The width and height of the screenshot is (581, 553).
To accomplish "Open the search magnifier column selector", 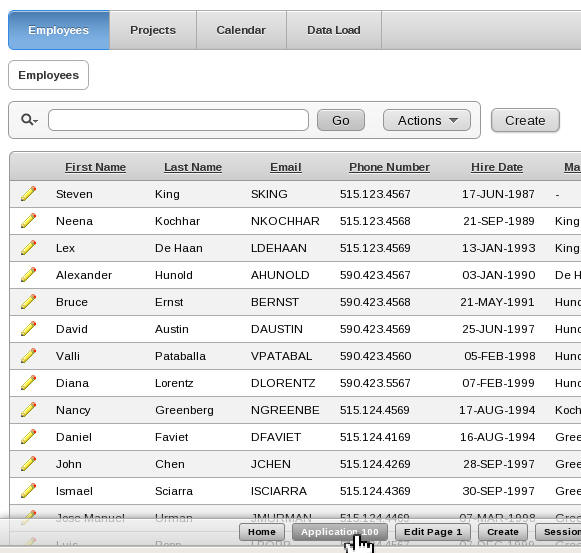I will click(x=29, y=120).
